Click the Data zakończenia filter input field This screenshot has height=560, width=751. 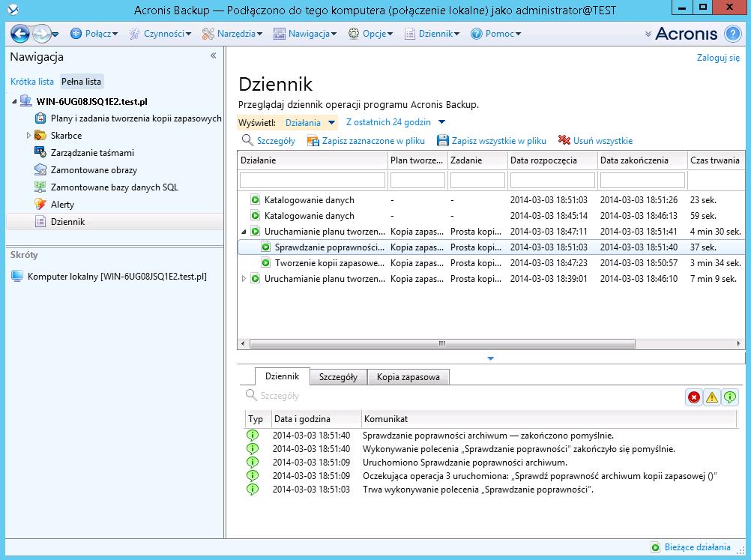click(642, 180)
